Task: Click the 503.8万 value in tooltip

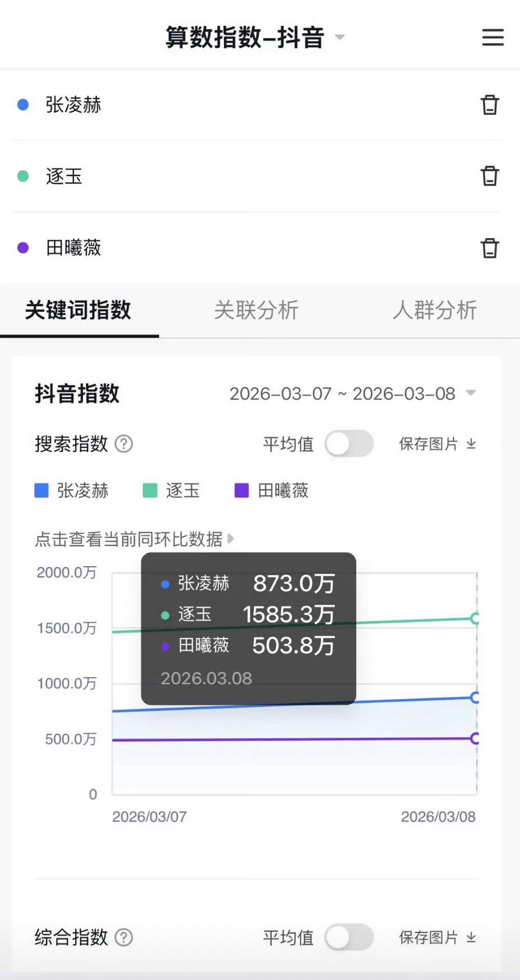Action: 294,646
